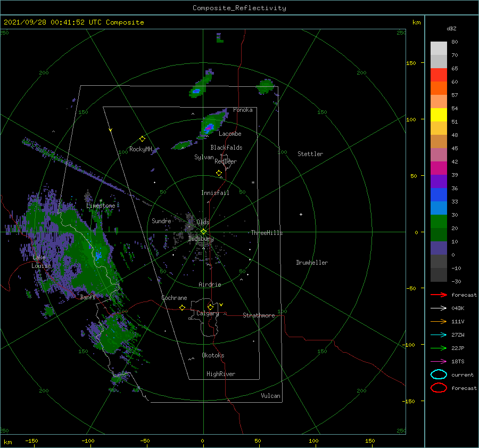Click the yellow diamond marker below RedDeer
This screenshot has height=448, width=479.
pyautogui.click(x=219, y=173)
